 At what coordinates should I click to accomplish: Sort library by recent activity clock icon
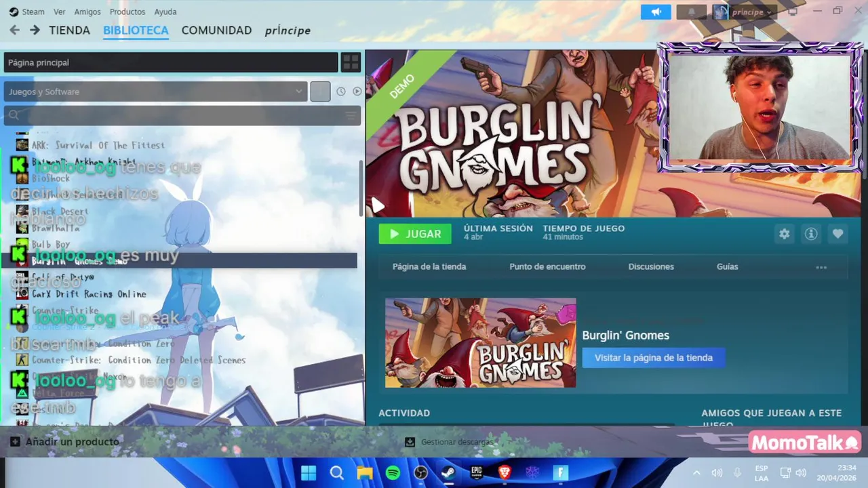coord(341,91)
